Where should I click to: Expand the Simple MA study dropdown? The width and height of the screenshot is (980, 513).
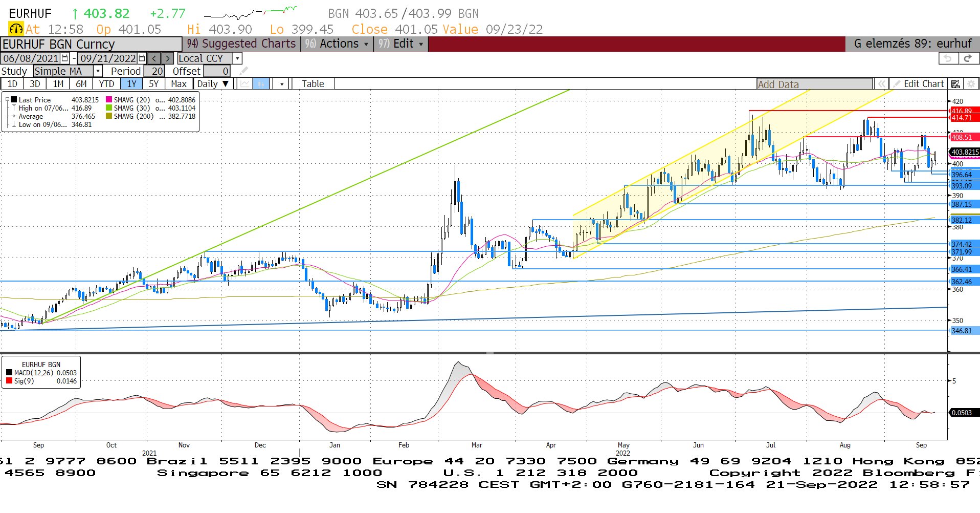click(98, 71)
